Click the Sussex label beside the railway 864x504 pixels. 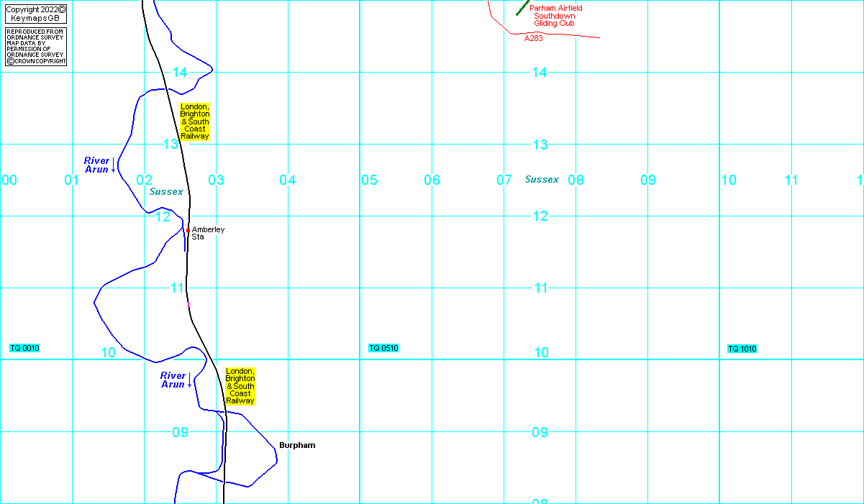166,192
